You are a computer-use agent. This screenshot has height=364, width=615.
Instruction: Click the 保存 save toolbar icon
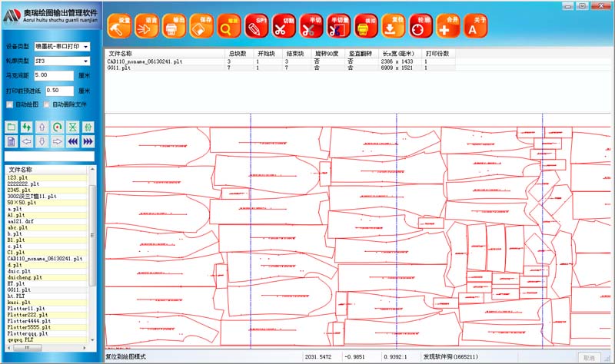coord(201,26)
